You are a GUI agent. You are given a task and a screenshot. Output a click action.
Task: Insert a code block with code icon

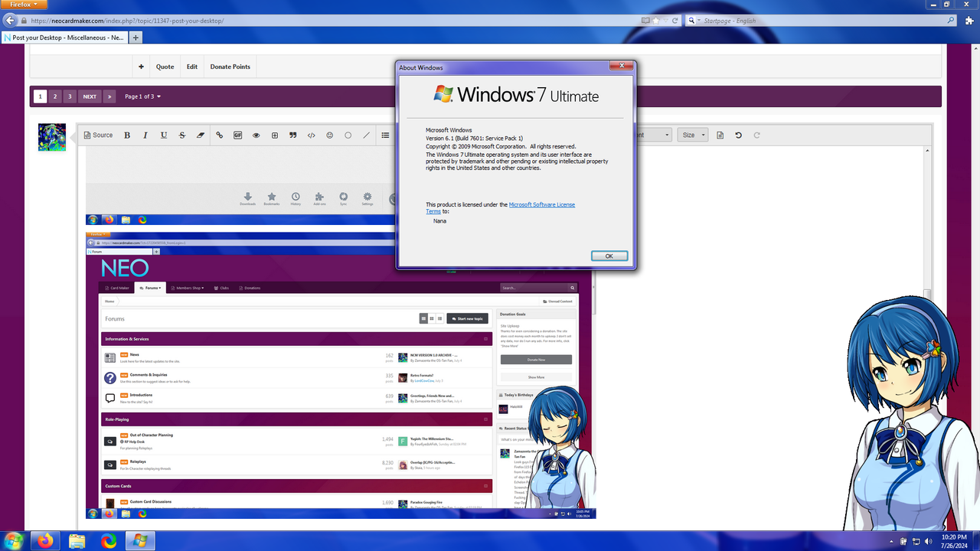pyautogui.click(x=312, y=135)
